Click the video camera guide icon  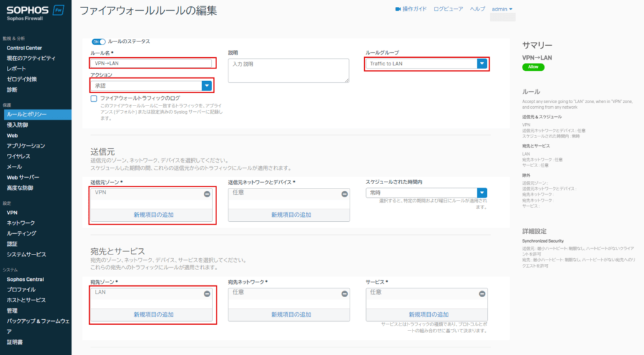point(397,9)
